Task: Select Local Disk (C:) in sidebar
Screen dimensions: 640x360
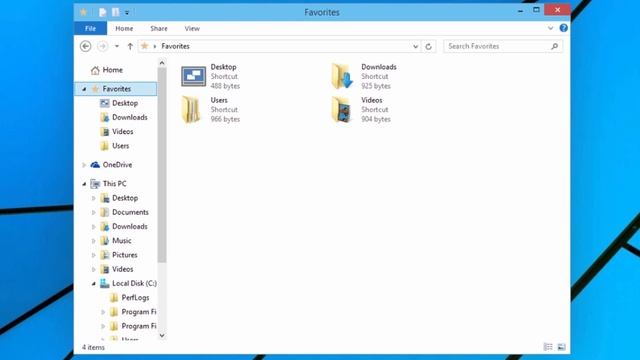Action: [x=134, y=283]
